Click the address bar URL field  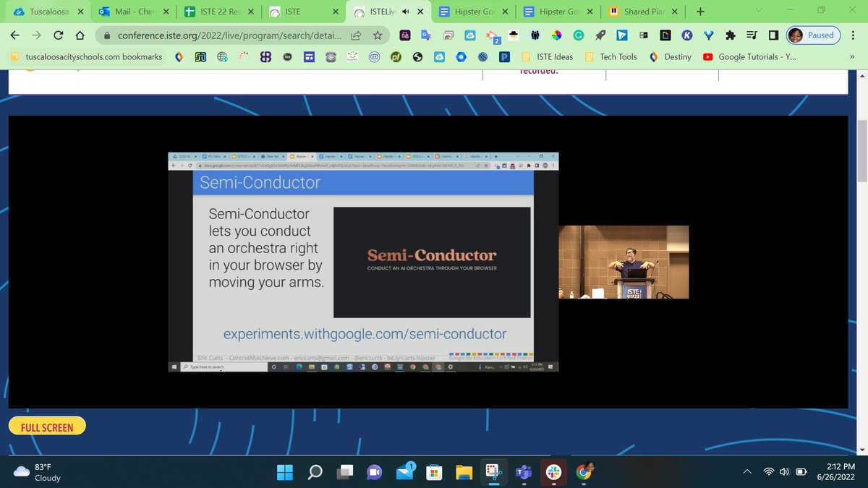[x=230, y=35]
